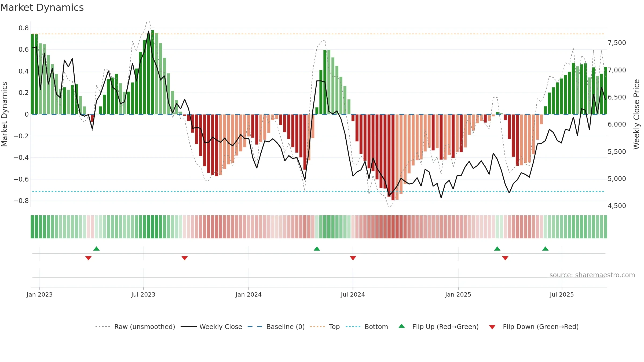Toggle the Weekly Close legend entry
Screen dimensions: 644x362
(x=211, y=327)
